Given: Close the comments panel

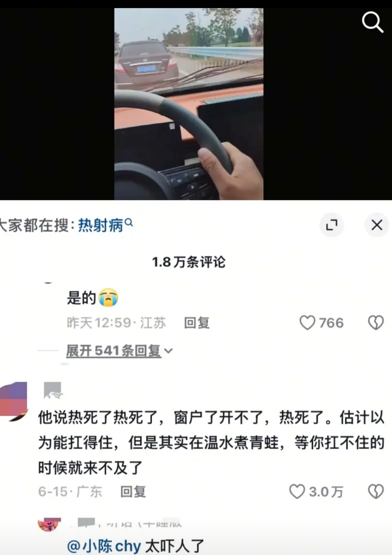Looking at the screenshot, I should click(377, 225).
